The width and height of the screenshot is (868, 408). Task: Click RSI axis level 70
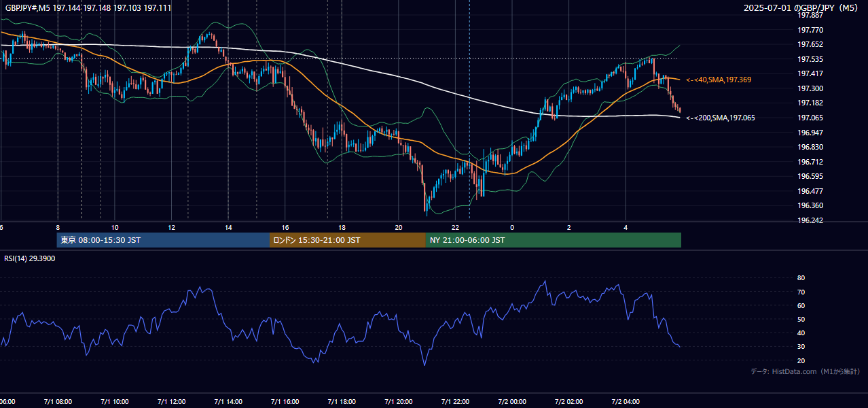801,292
